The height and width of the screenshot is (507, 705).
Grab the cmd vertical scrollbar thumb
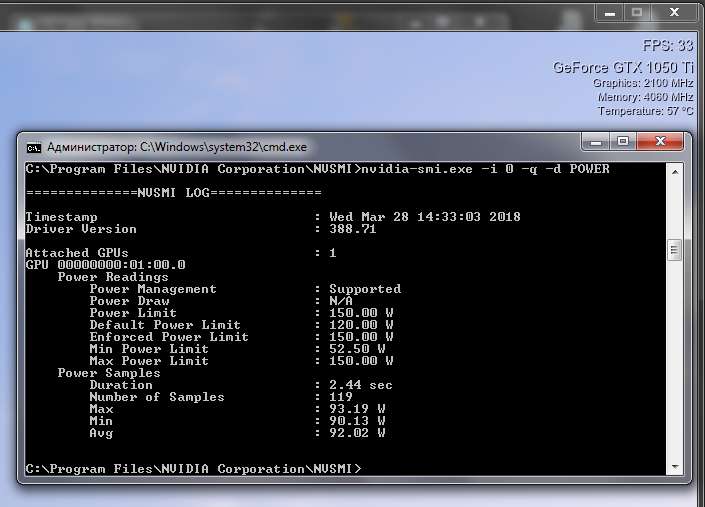[674, 250]
